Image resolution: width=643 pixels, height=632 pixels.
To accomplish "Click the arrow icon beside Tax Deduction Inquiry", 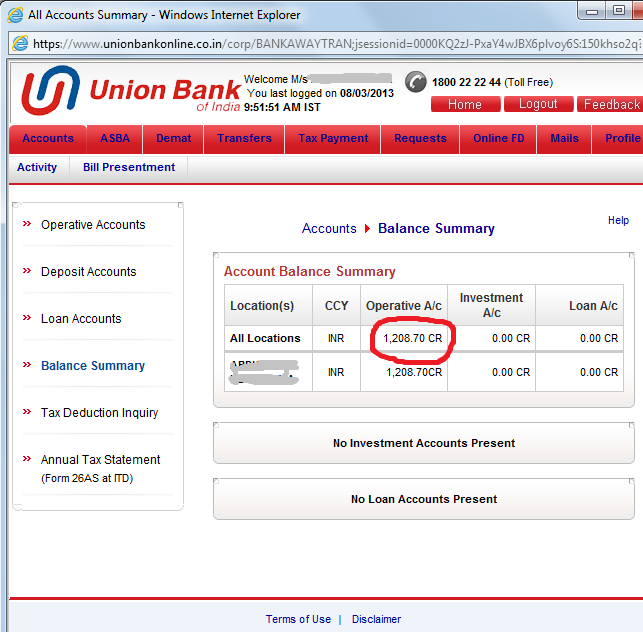I will coord(27,412).
